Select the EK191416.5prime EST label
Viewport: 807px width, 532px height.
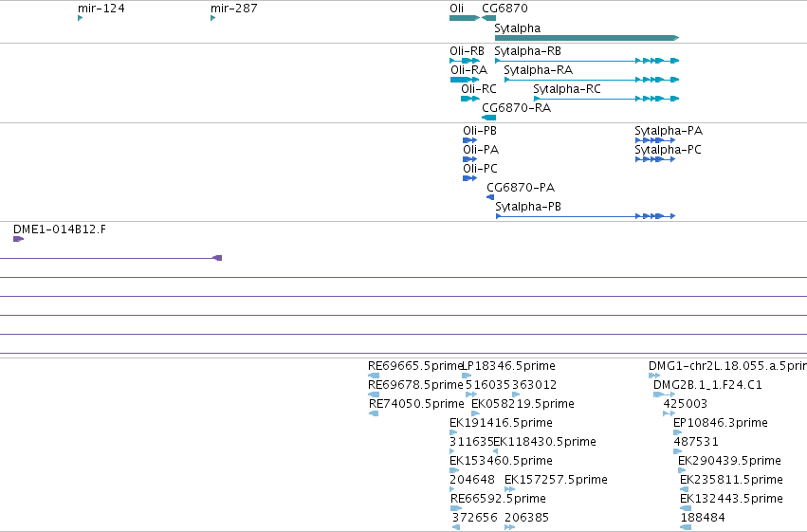pyautogui.click(x=501, y=423)
